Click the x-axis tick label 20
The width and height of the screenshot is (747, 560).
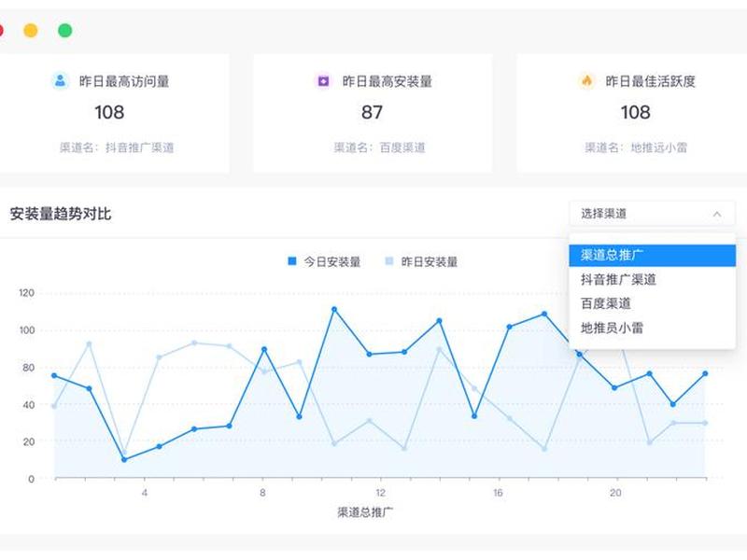pyautogui.click(x=615, y=493)
